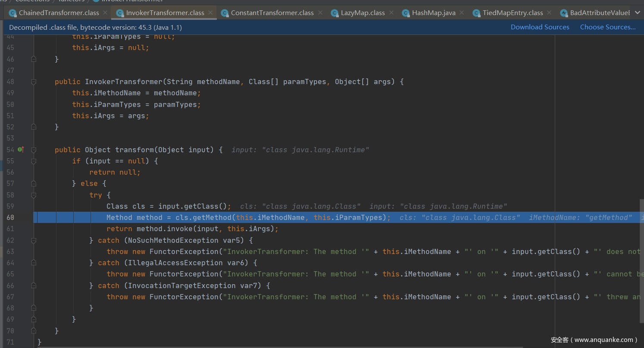Close the ConstantTransformer.class tab
644x348 pixels.
coord(320,13)
